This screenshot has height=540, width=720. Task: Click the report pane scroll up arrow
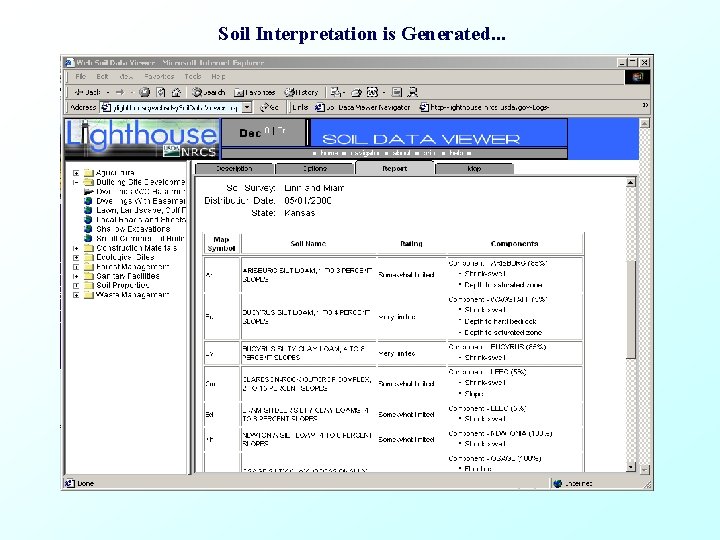tap(631, 183)
